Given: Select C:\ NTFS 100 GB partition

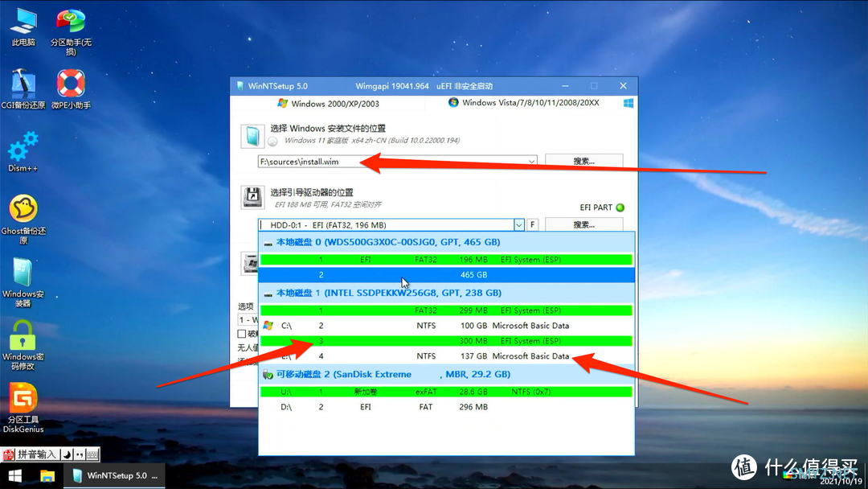Looking at the screenshot, I should 446,326.
